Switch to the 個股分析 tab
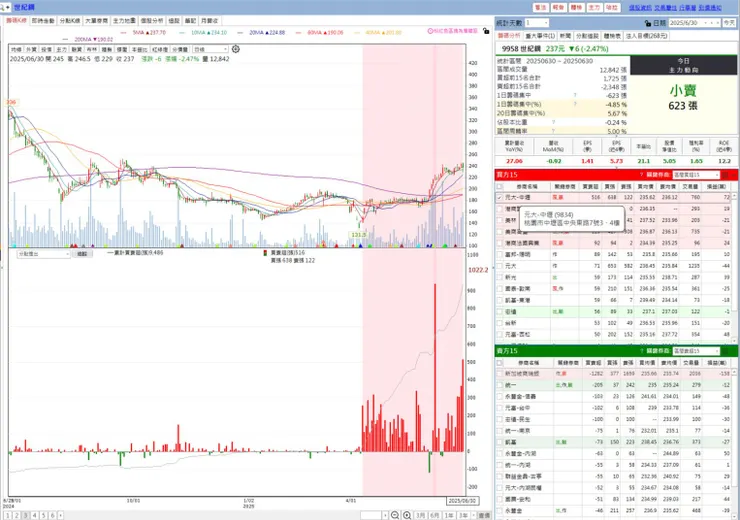Screen dimensions: 740x520 tap(151, 21)
